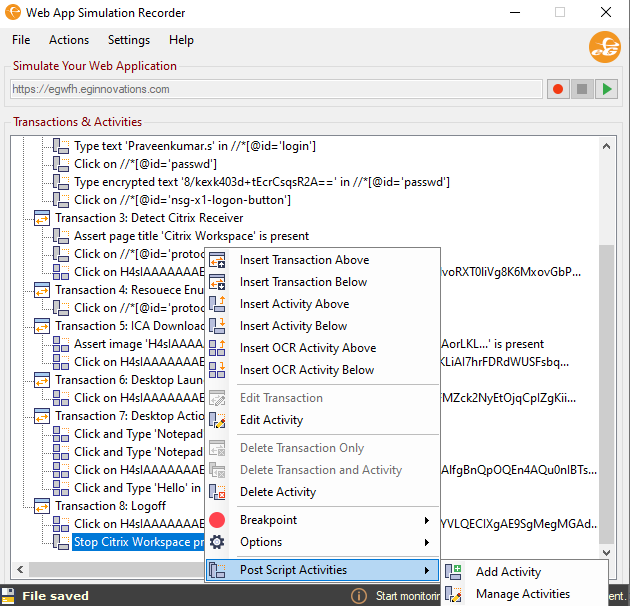Viewport: 630px width, 606px height.
Task: Select the Type encrypted text activity row
Action: [x=262, y=182]
